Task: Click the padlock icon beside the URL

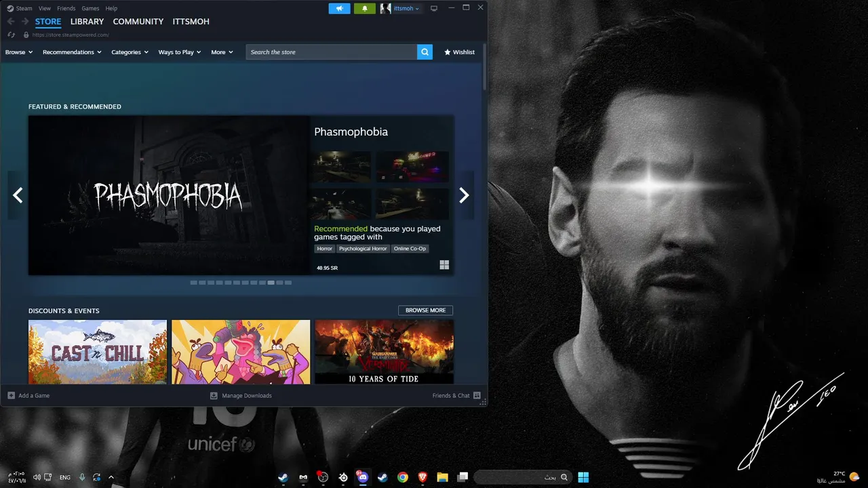Action: point(26,35)
